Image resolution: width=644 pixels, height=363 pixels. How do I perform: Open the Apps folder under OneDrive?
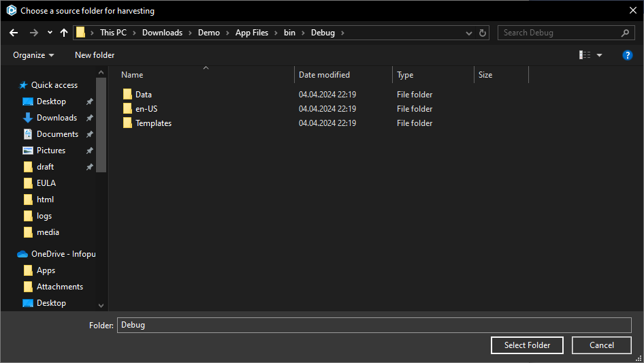pos(46,270)
